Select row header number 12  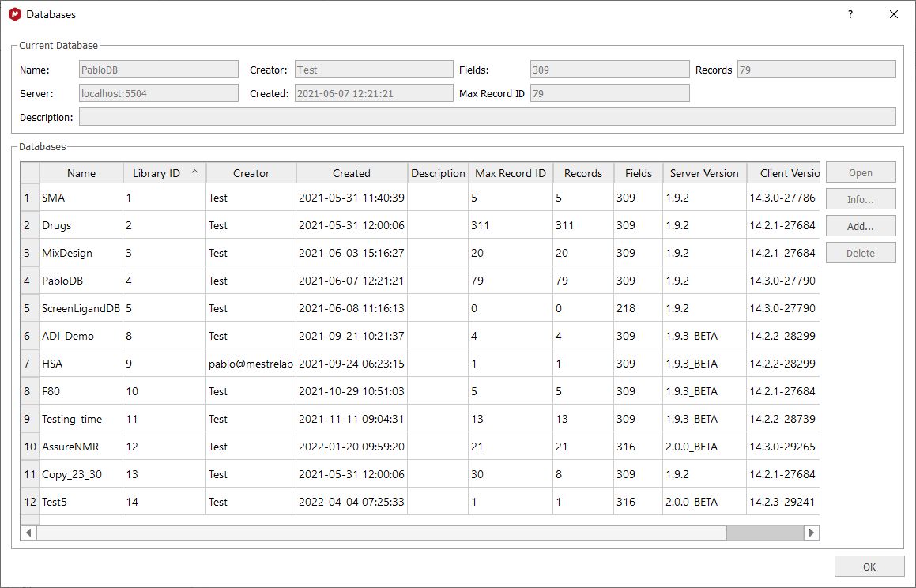[x=30, y=502]
